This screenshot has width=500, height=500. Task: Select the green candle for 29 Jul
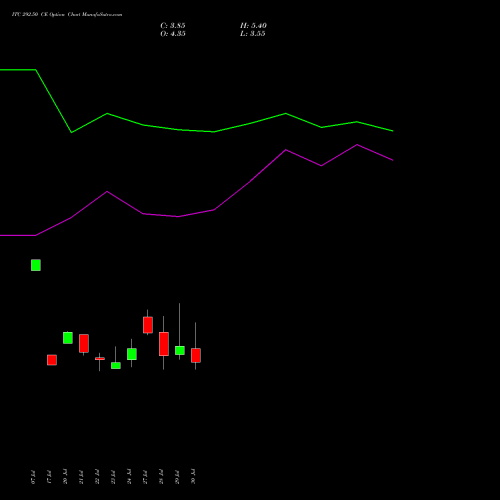click(180, 350)
